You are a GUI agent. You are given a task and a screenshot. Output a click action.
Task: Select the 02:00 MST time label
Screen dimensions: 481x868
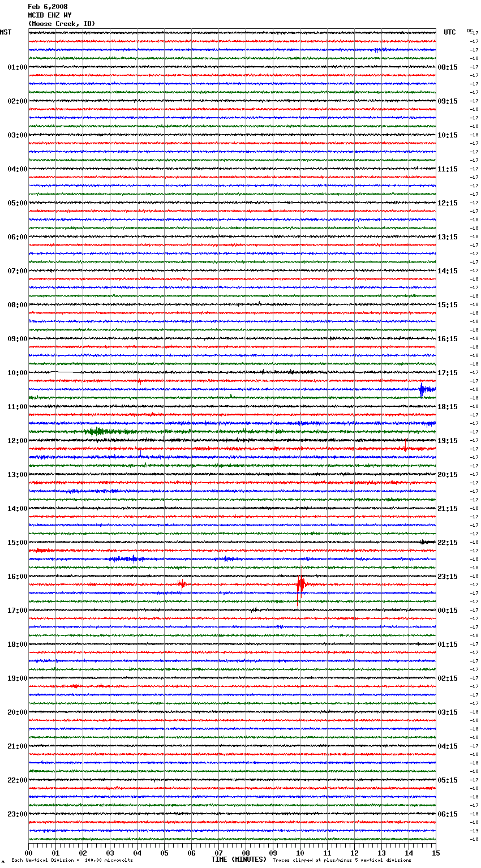[x=18, y=101]
